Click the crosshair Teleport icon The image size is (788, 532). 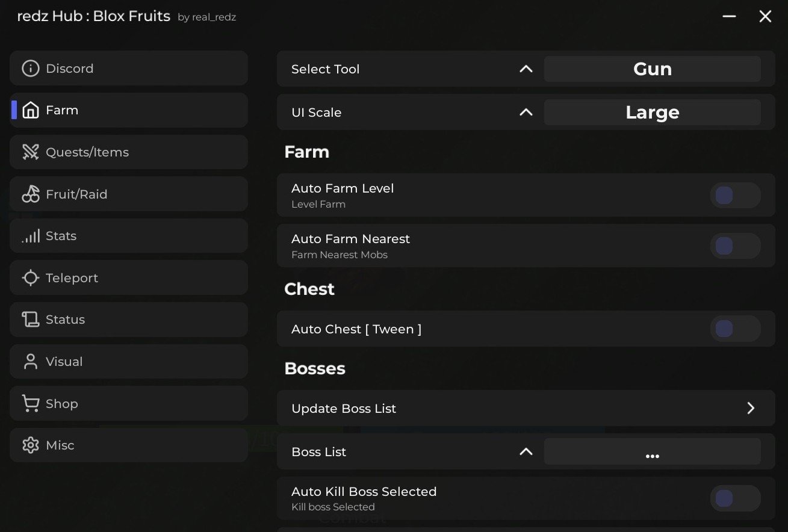coord(31,278)
